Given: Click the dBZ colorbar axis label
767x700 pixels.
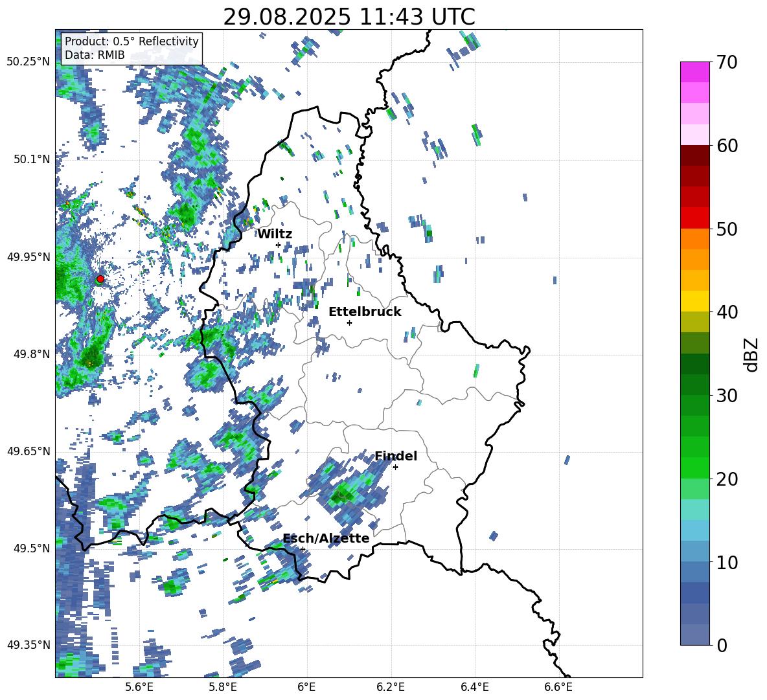Looking at the screenshot, I should click(x=752, y=354).
